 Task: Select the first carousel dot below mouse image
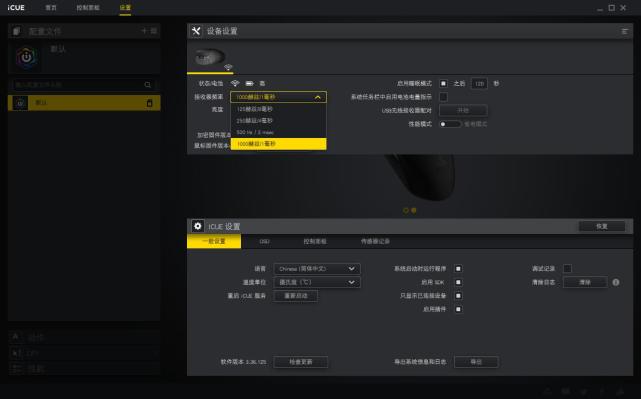(406, 210)
